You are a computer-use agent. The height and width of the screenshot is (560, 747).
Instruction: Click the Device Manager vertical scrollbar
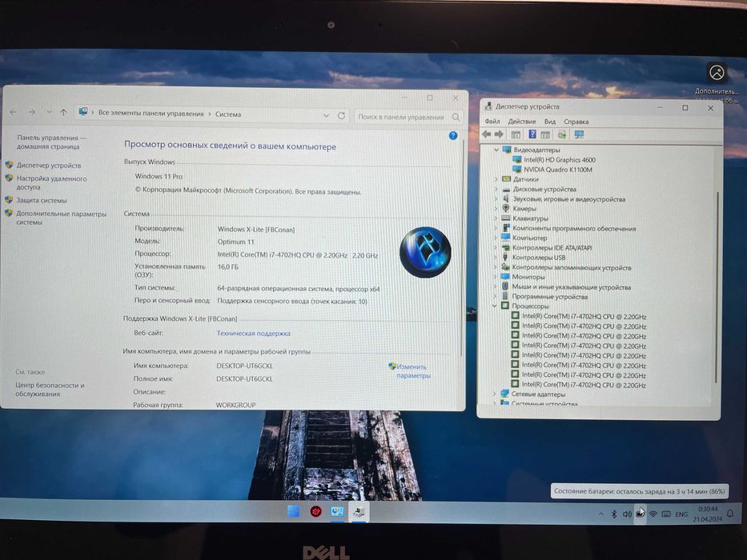(x=716, y=286)
